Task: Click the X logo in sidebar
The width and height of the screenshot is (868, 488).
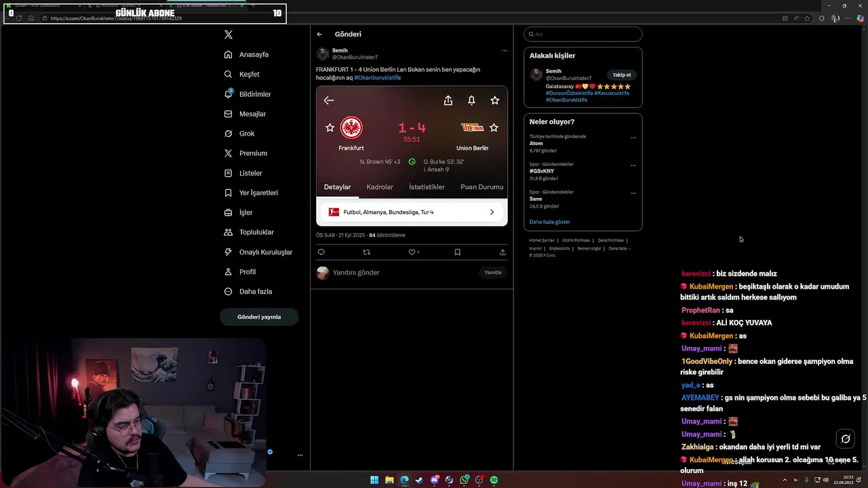Action: pos(229,35)
